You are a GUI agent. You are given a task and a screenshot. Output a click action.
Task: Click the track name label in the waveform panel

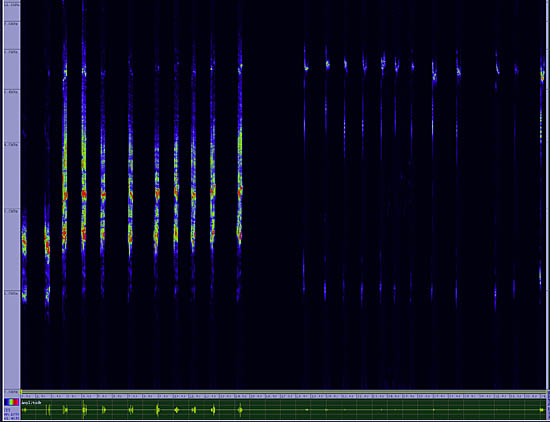tap(32, 403)
